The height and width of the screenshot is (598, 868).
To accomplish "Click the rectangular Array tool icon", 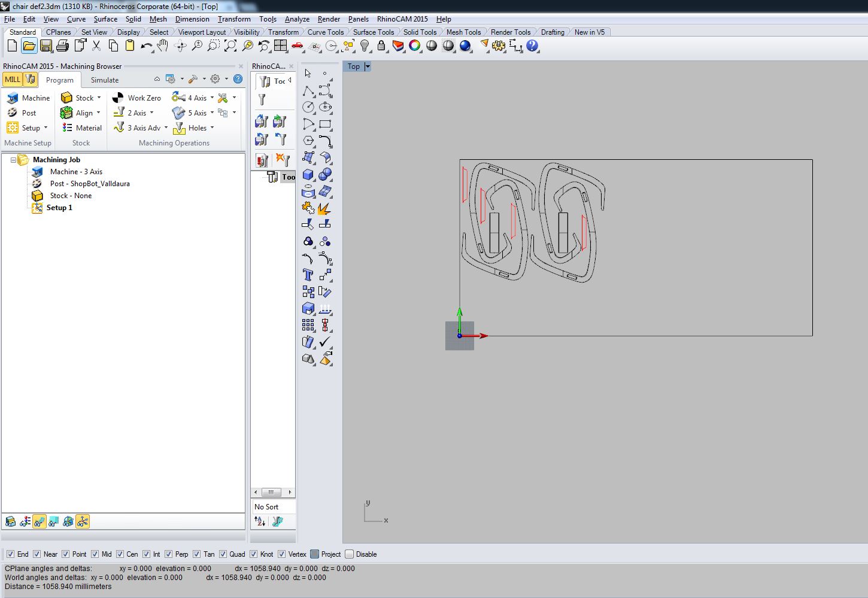I will [308, 325].
